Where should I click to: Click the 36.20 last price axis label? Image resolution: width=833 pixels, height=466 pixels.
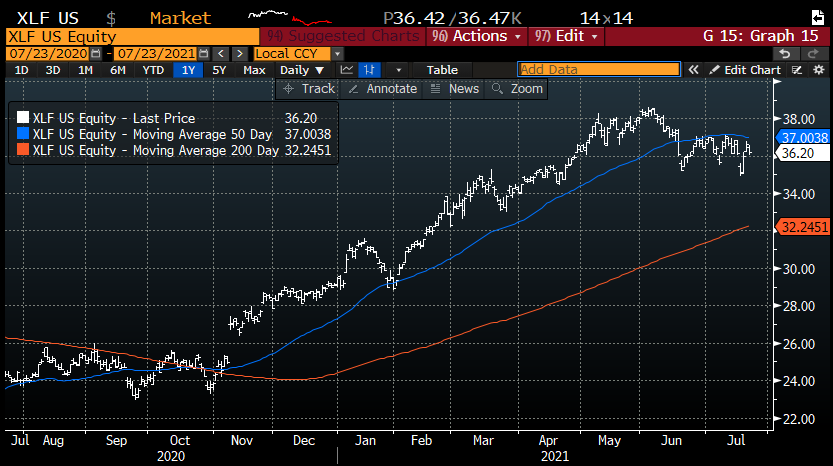coord(803,154)
